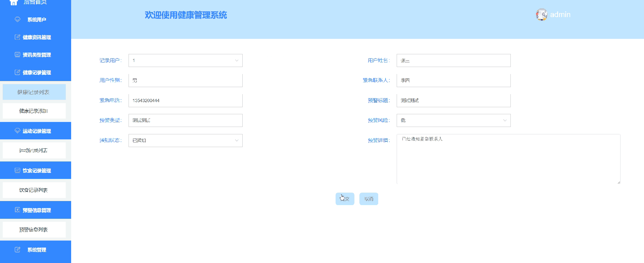Click the edit icon next to 健康资讯管理

tap(17, 37)
